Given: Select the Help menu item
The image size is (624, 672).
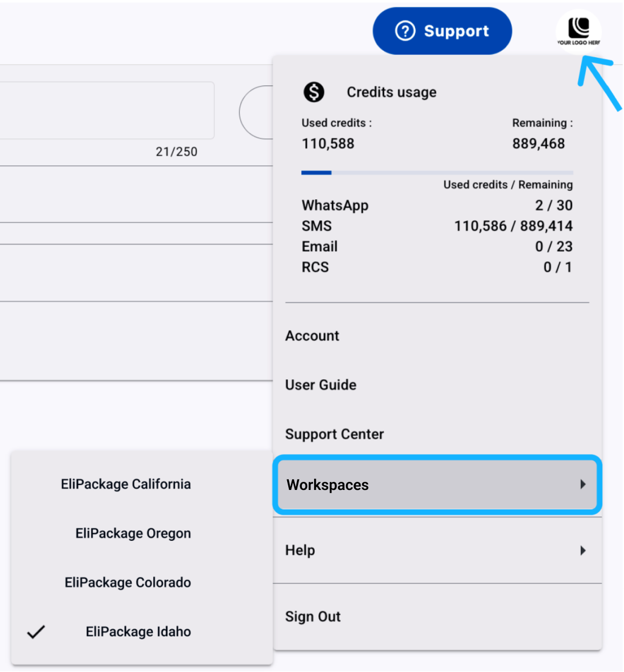Looking at the screenshot, I should [437, 550].
